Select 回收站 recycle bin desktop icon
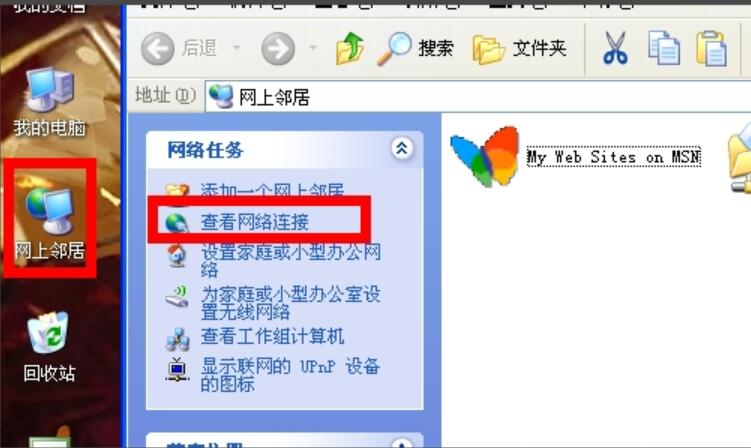751x448 pixels. [x=49, y=347]
